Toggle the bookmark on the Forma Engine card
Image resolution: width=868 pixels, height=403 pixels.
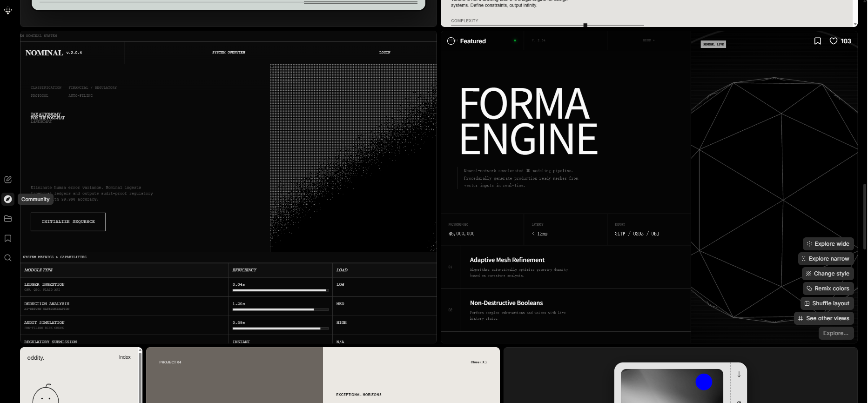click(x=818, y=41)
